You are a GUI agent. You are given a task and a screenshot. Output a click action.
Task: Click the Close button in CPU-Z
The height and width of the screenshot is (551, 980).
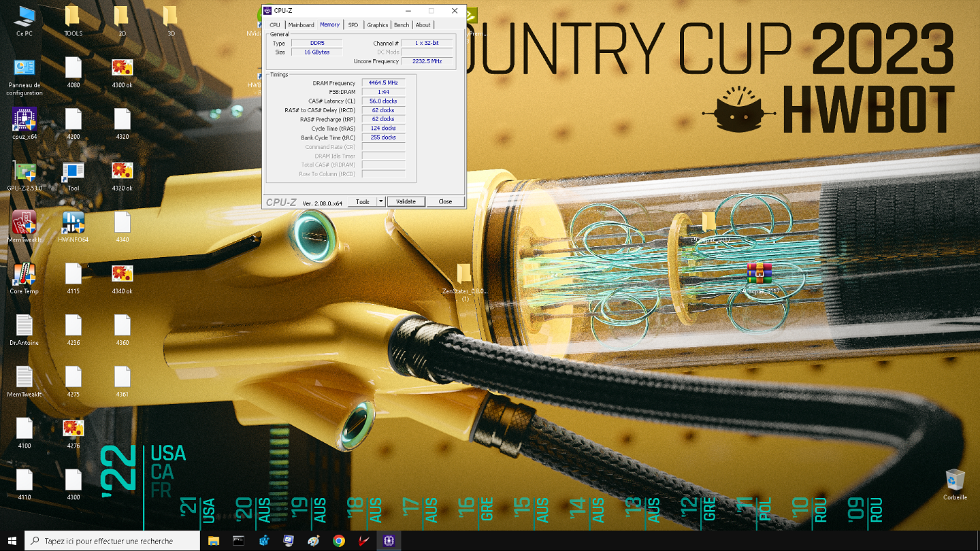coord(445,201)
